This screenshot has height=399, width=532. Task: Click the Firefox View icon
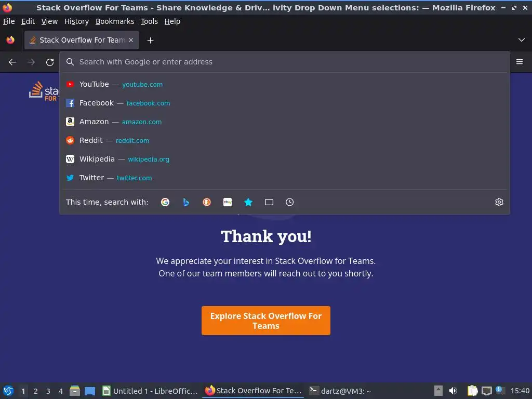[x=10, y=40]
